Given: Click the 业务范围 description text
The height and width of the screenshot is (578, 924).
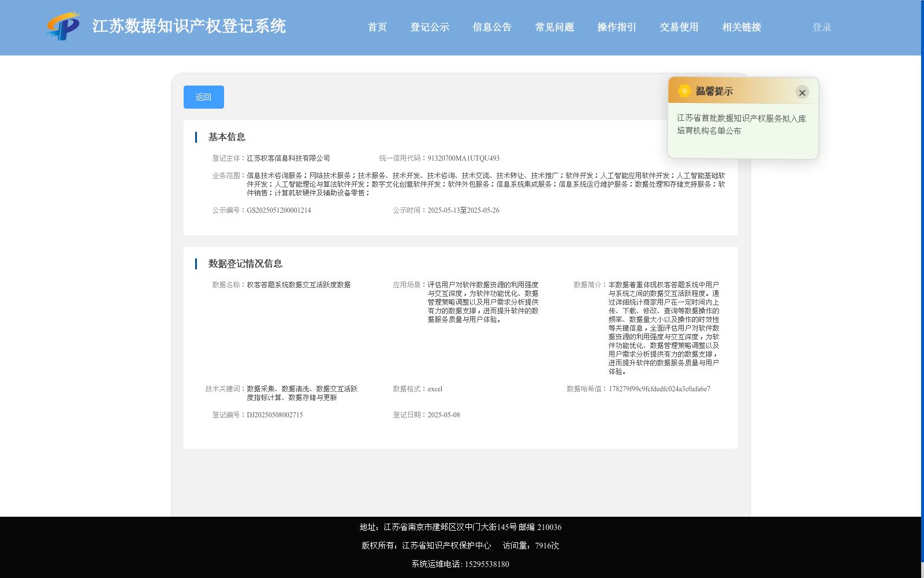Looking at the screenshot, I should pos(486,184).
